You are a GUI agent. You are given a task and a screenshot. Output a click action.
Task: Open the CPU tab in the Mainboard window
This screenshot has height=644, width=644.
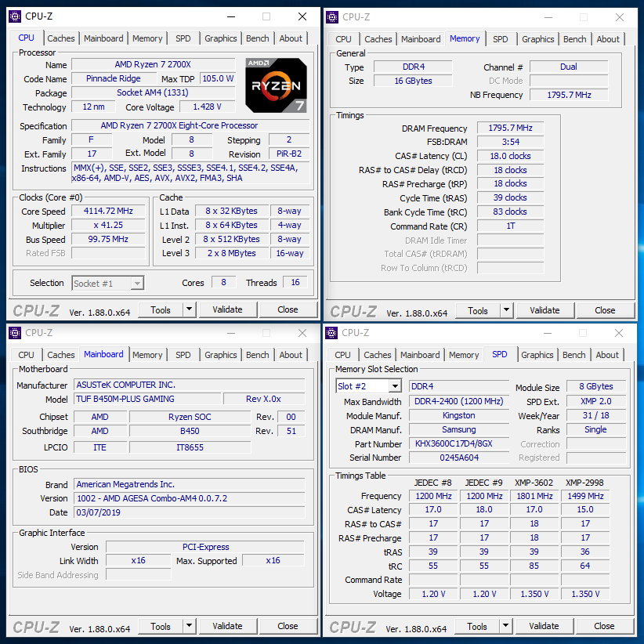(x=27, y=355)
